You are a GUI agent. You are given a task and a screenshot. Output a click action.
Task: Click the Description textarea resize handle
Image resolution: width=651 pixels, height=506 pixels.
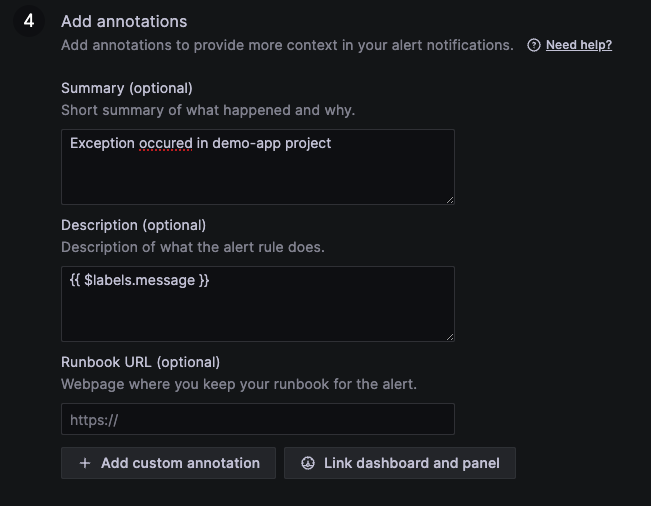click(x=449, y=336)
